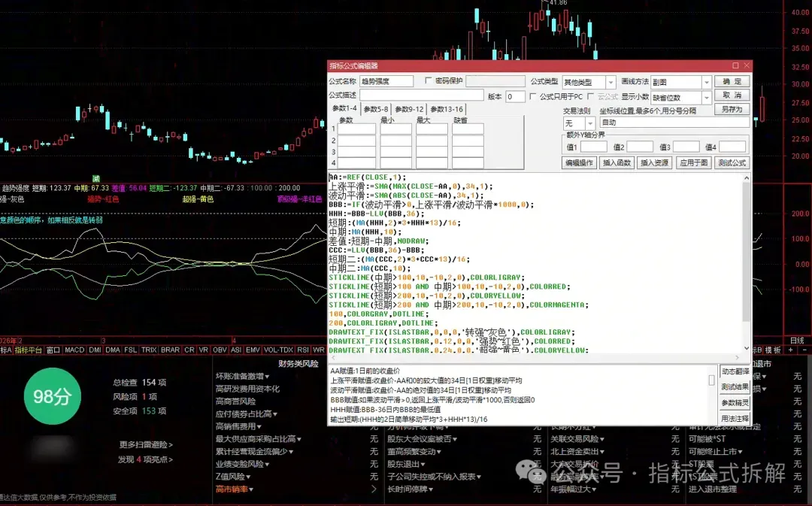Open the 画线方法 dropdown
This screenshot has width=812, height=506.
click(706, 83)
